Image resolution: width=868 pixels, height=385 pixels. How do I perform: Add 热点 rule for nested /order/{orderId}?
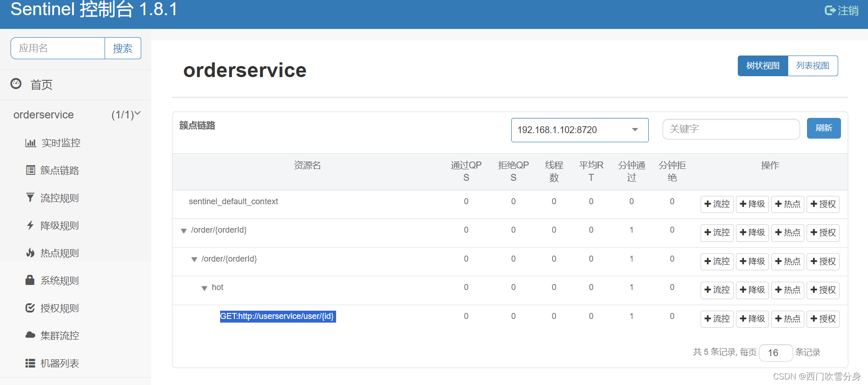[788, 261]
